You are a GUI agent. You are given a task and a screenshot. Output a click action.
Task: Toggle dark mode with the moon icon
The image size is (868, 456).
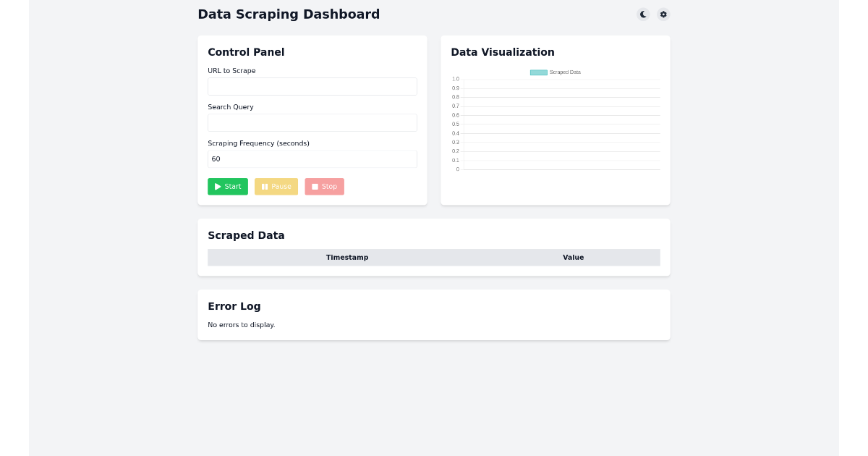pos(643,14)
